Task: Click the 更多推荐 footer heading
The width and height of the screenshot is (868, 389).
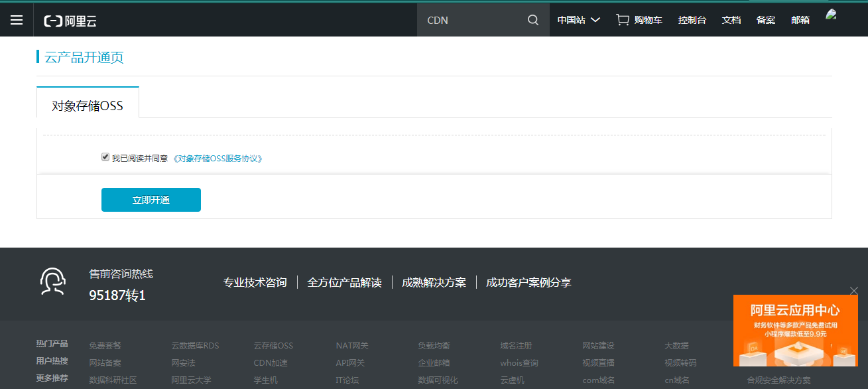Action: [x=52, y=378]
